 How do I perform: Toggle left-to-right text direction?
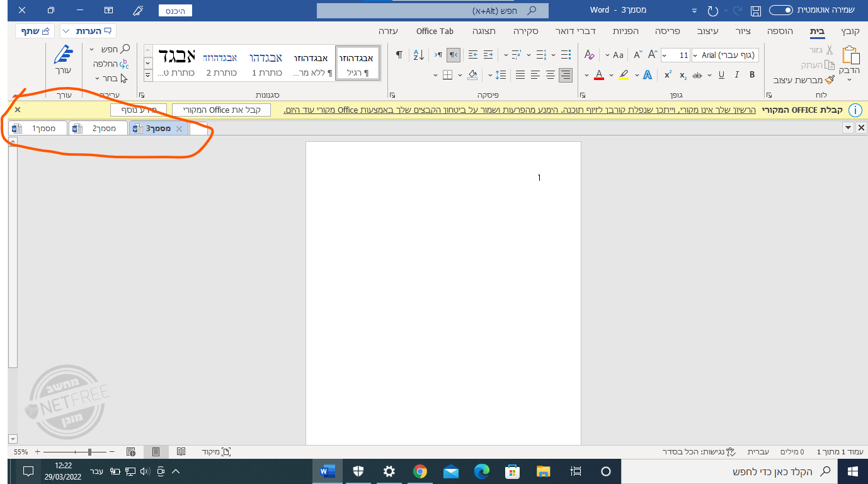click(438, 55)
